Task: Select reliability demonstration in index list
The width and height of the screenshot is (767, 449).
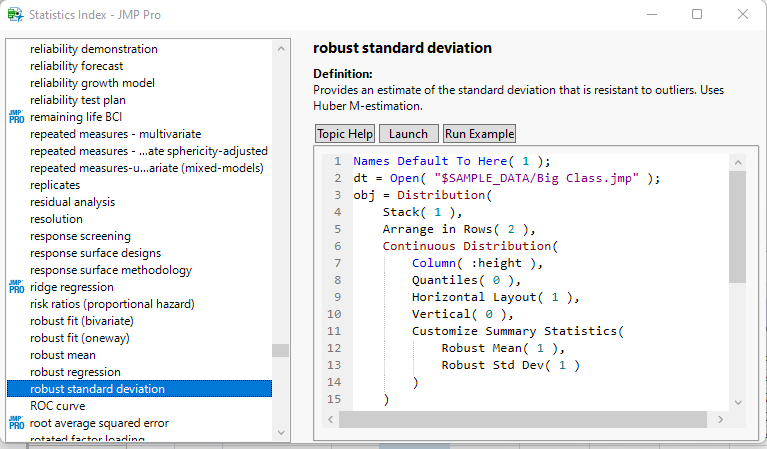Action: (x=93, y=49)
